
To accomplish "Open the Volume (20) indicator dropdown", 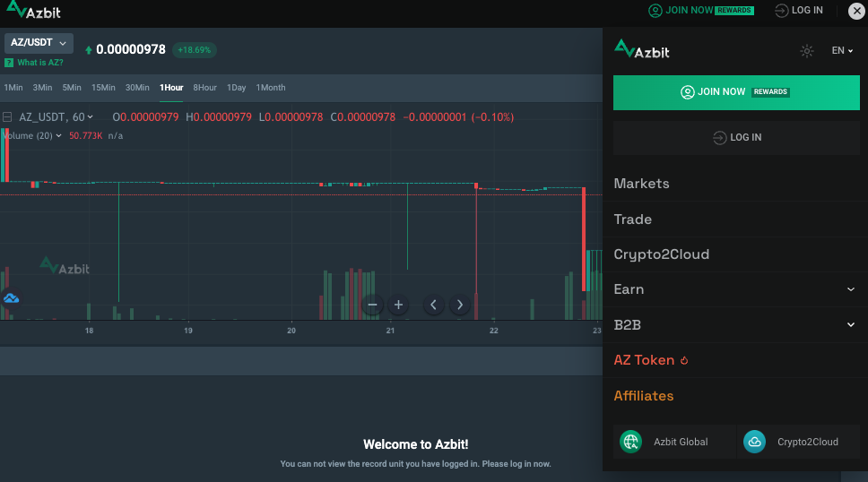I will click(32, 135).
